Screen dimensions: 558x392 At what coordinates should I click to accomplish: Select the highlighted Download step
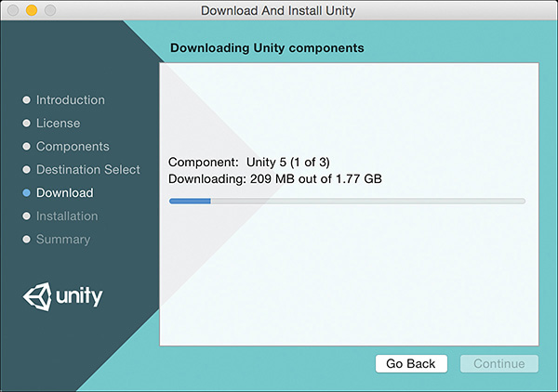click(x=65, y=192)
